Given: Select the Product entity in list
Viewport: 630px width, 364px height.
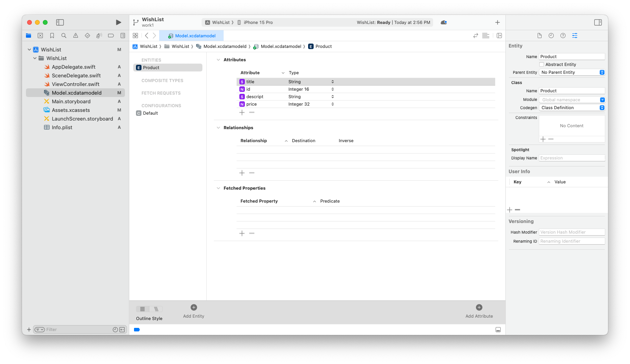Looking at the screenshot, I should [168, 68].
